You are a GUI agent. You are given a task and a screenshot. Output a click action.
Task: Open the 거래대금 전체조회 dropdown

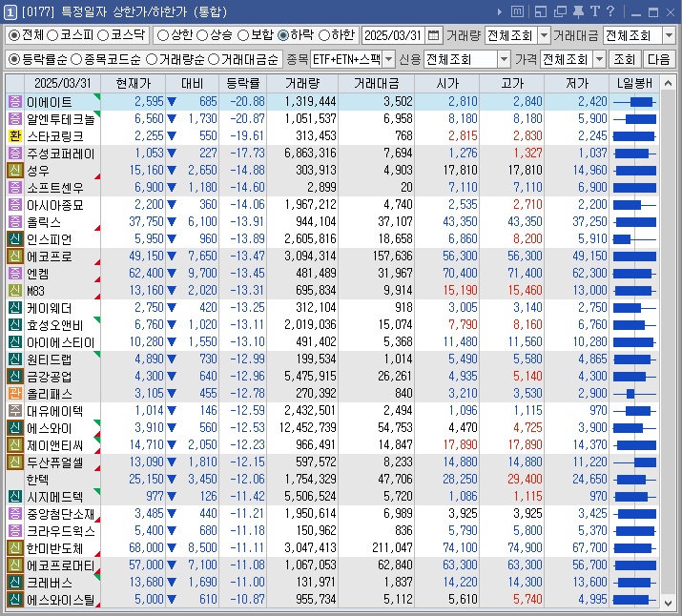tap(669, 35)
